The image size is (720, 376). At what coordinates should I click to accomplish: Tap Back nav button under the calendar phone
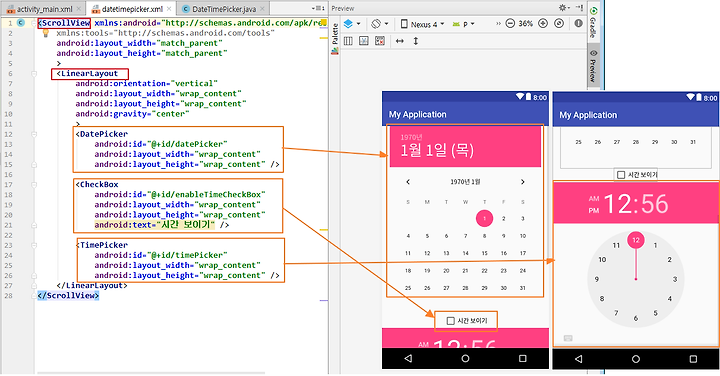[x=408, y=359]
